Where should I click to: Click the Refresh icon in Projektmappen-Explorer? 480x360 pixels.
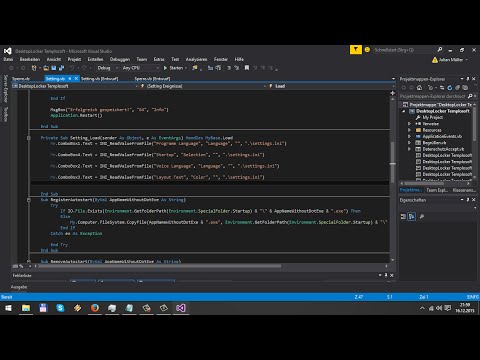coord(450,88)
